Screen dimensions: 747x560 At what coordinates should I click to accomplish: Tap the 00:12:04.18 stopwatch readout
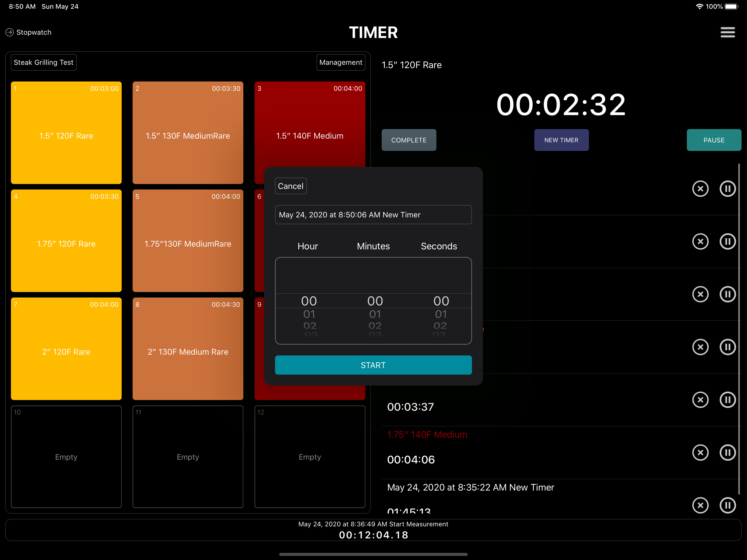[373, 535]
